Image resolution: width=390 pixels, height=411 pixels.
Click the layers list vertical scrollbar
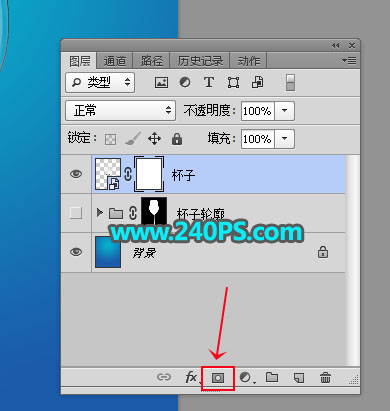pyautogui.click(x=353, y=261)
